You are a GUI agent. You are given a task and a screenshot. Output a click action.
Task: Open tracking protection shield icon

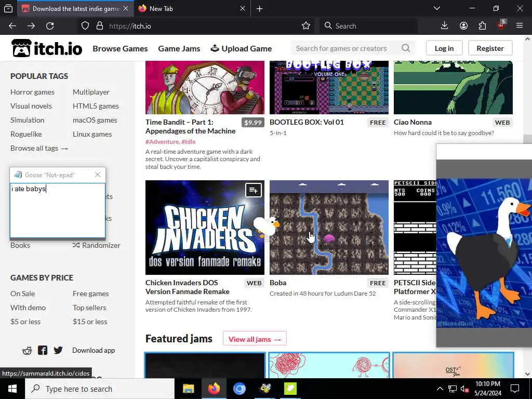click(85, 26)
